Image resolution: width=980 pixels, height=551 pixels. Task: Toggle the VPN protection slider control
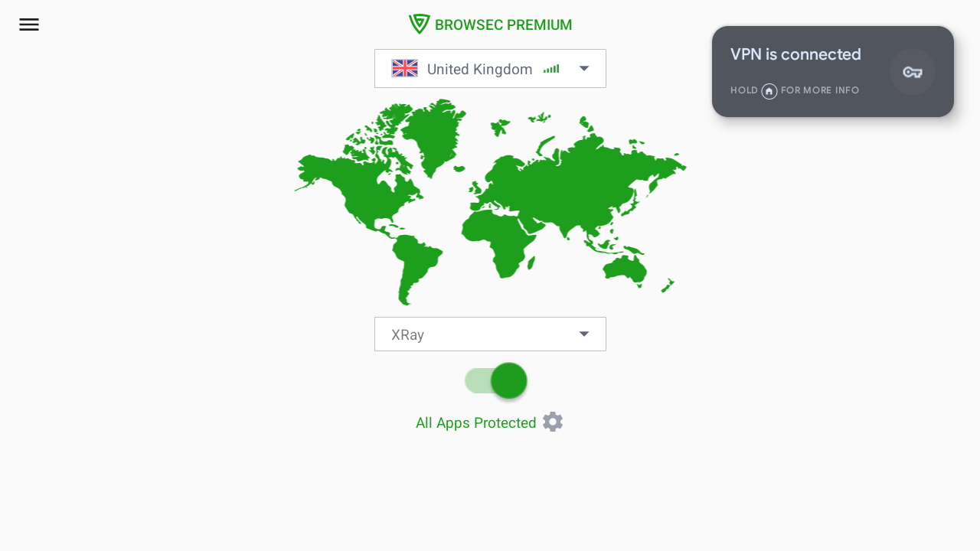[x=495, y=380]
